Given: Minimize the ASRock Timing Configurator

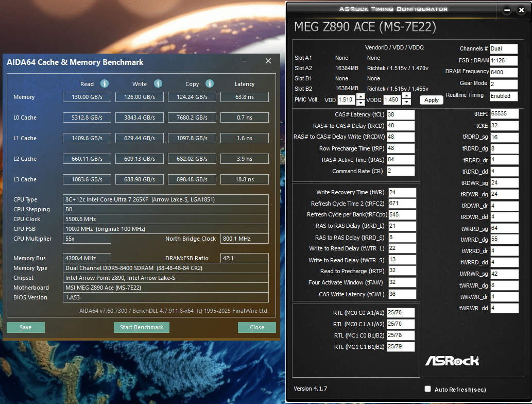Looking at the screenshot, I should (507, 10).
